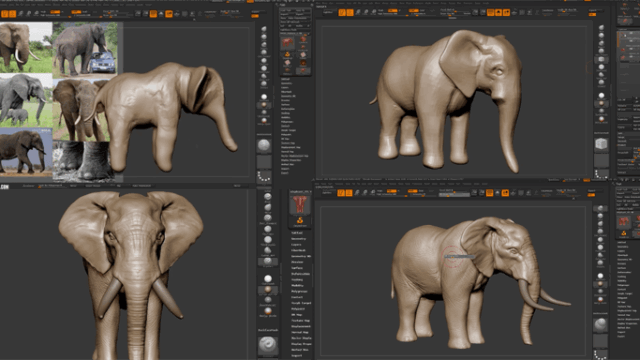
Task: Toggle Edit button in tuskless elephant window
Action: [342, 13]
